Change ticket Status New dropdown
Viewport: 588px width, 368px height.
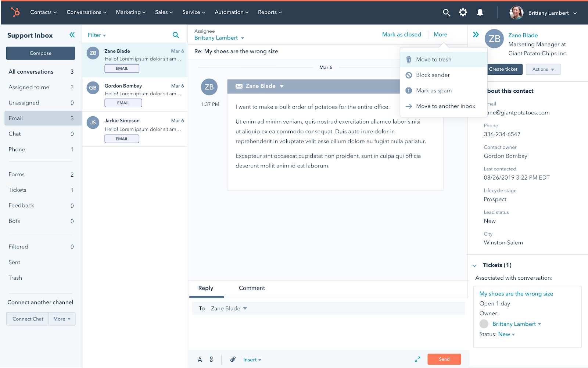[507, 334]
